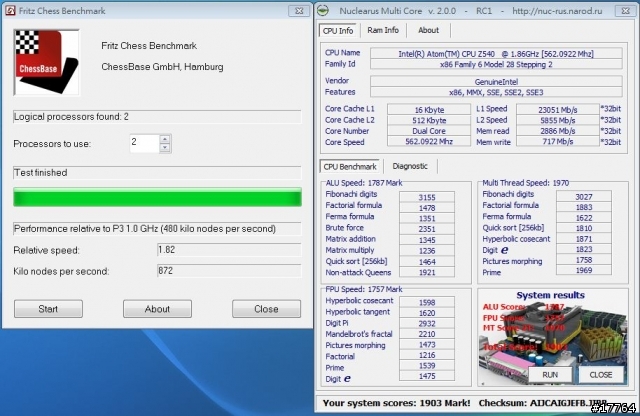Click Core Speed value 562.0922 Mhz
Screen dimensions: 640x416
click(x=429, y=142)
